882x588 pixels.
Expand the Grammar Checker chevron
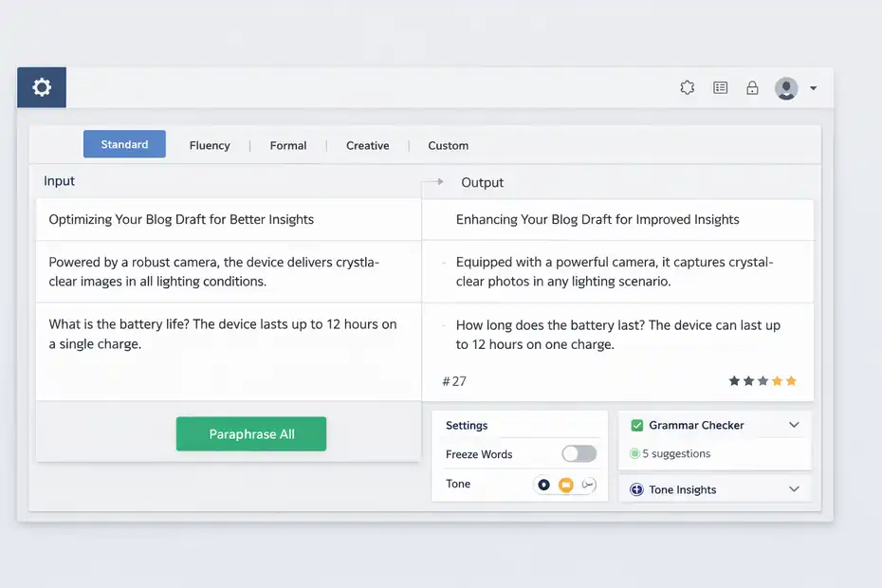tap(794, 425)
